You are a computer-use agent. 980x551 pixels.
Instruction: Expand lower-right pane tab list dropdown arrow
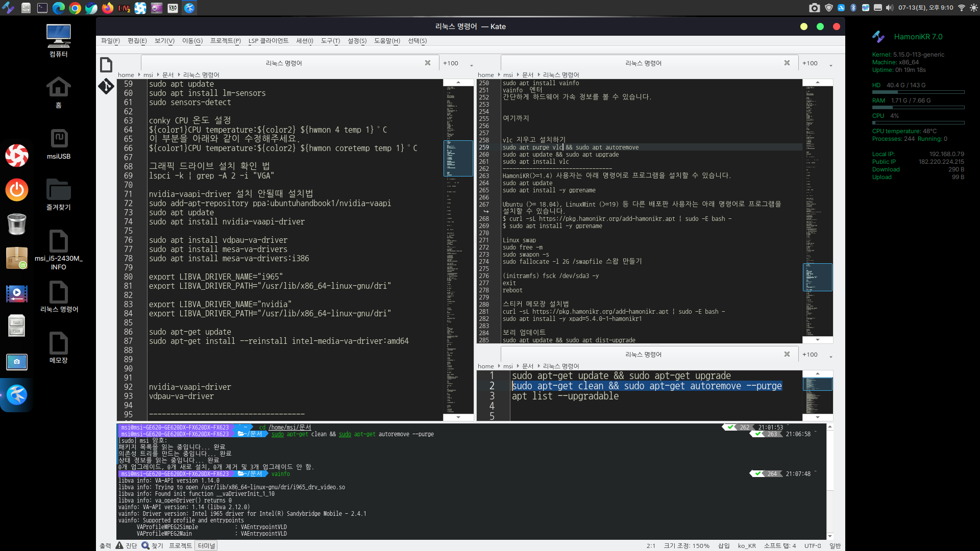pos(831,357)
